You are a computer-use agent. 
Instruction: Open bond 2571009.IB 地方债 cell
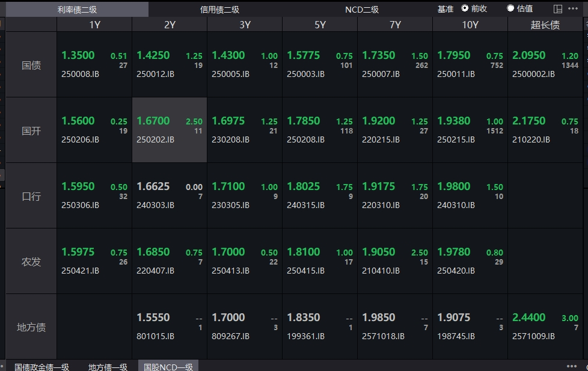click(545, 327)
